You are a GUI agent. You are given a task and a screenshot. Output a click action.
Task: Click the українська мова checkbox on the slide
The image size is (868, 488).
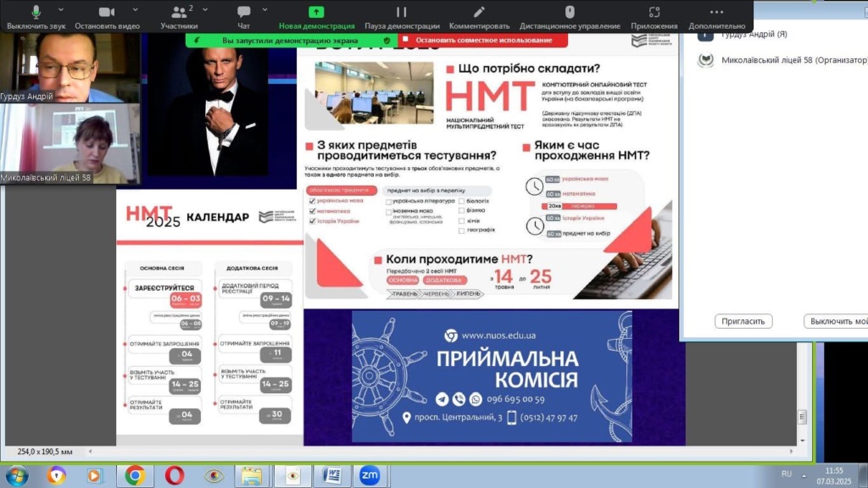click(x=312, y=201)
